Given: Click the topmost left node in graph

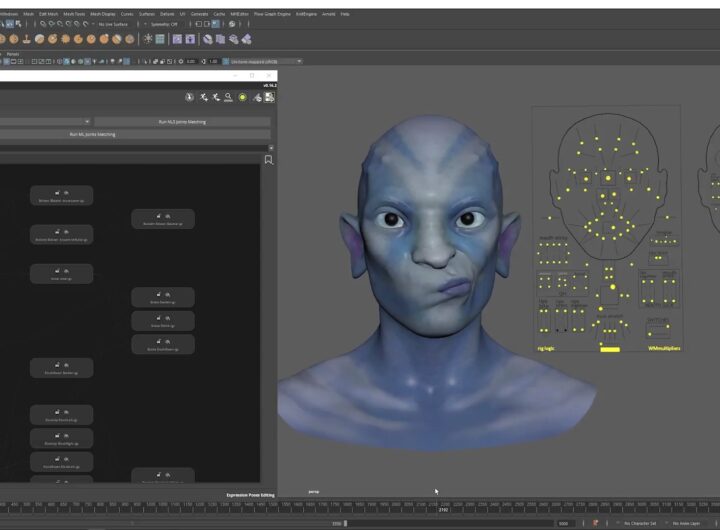Looking at the screenshot, I should (61, 195).
